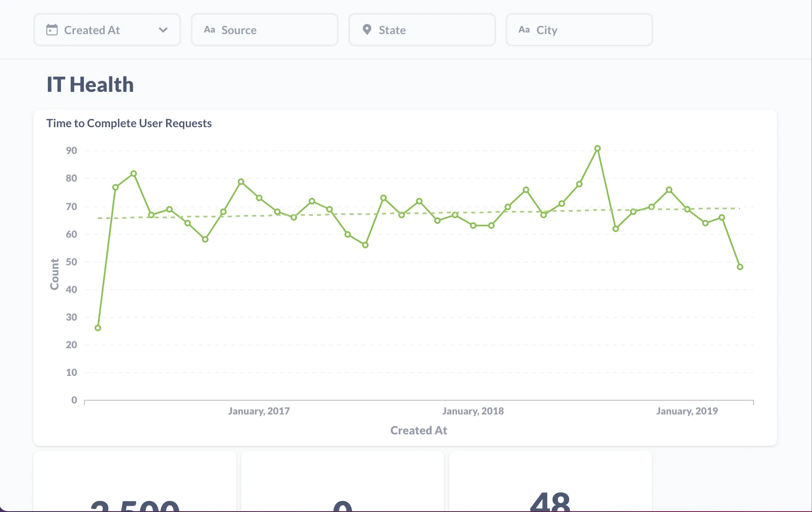Click the Aa icon in Source filter

[x=209, y=30]
